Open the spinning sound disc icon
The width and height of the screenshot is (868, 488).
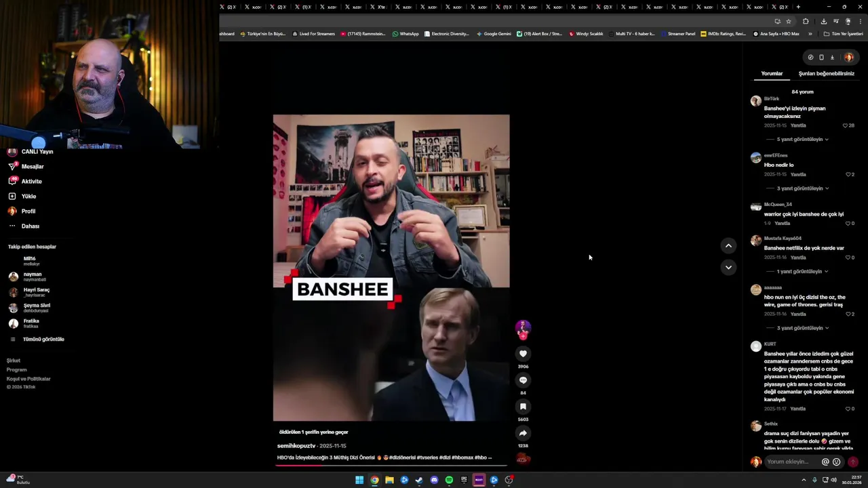point(523,459)
